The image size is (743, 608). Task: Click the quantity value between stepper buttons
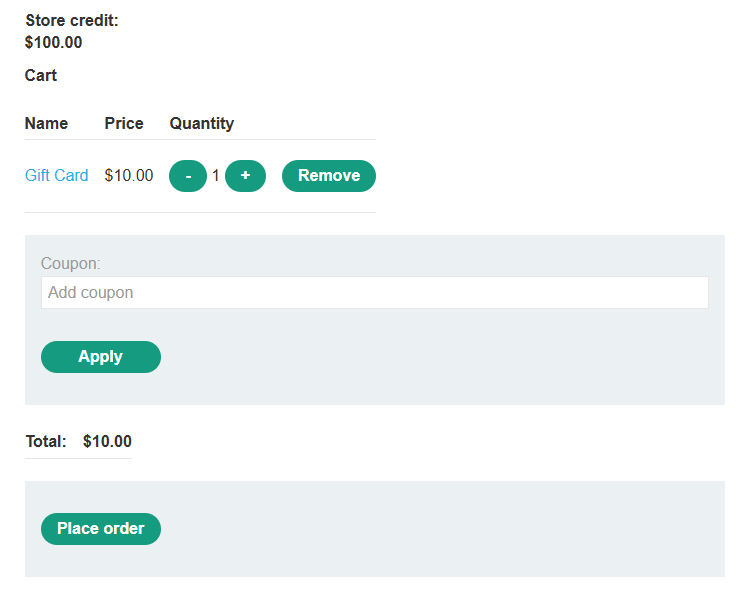click(216, 176)
